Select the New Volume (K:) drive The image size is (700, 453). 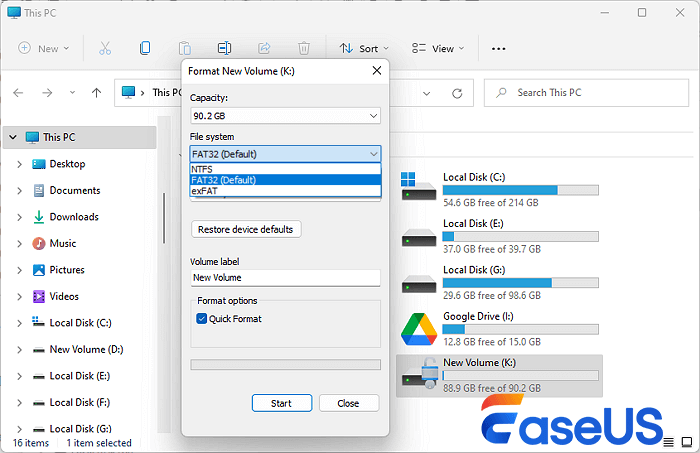pyautogui.click(x=499, y=374)
